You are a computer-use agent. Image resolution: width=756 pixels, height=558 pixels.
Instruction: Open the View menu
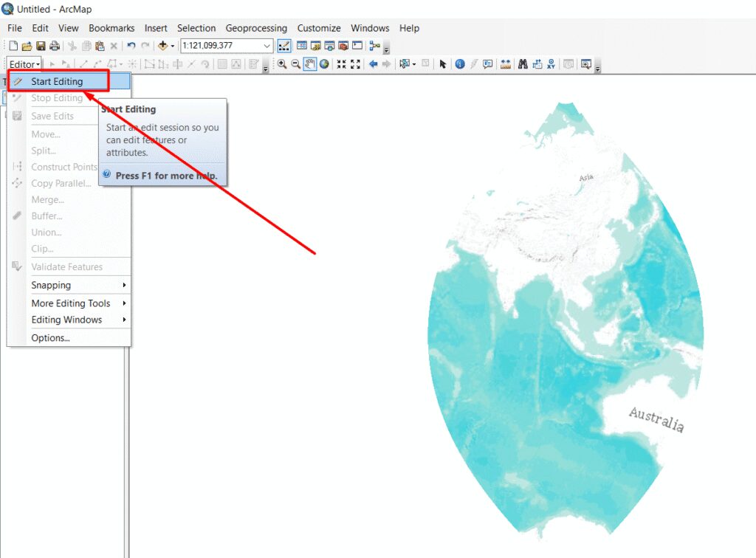tap(69, 28)
